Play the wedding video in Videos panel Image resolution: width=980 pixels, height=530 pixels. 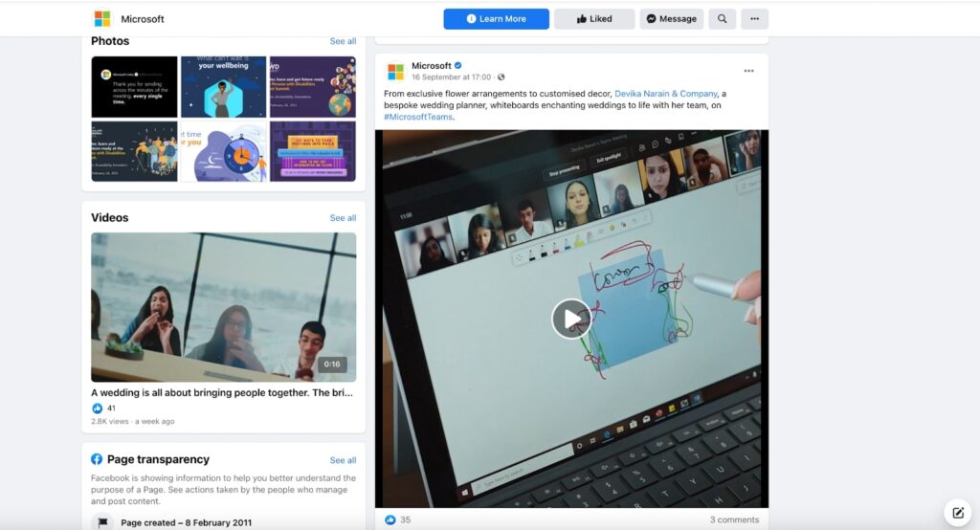click(x=223, y=307)
